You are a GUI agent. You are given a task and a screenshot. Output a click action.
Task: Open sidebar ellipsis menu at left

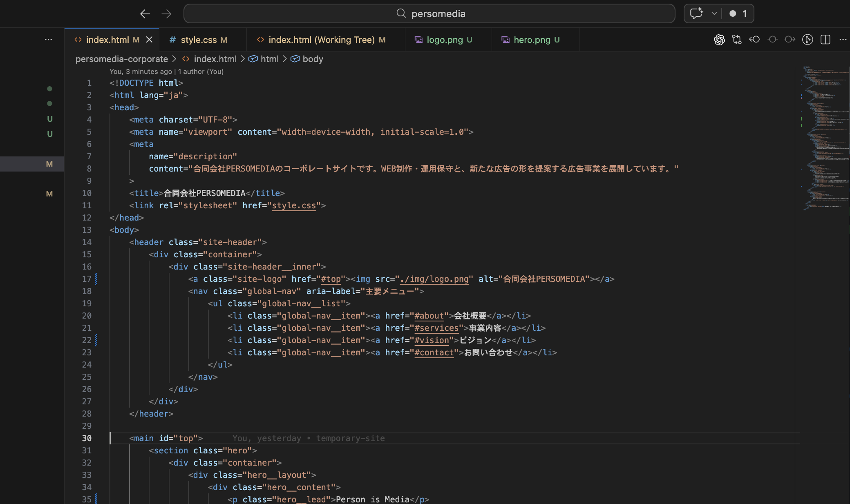pos(48,40)
